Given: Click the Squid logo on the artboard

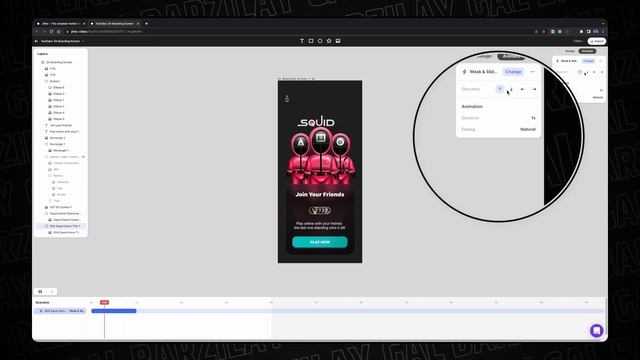Looking at the screenshot, I should pyautogui.click(x=317, y=121).
